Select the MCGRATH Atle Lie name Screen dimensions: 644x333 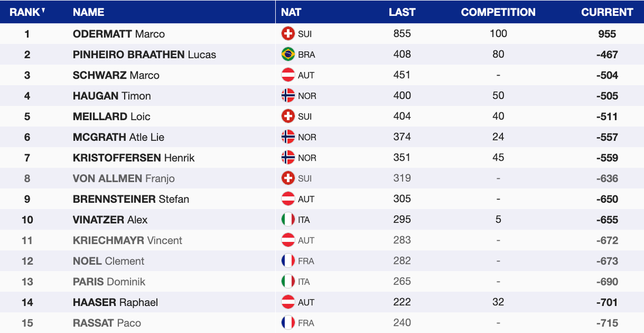(x=118, y=137)
